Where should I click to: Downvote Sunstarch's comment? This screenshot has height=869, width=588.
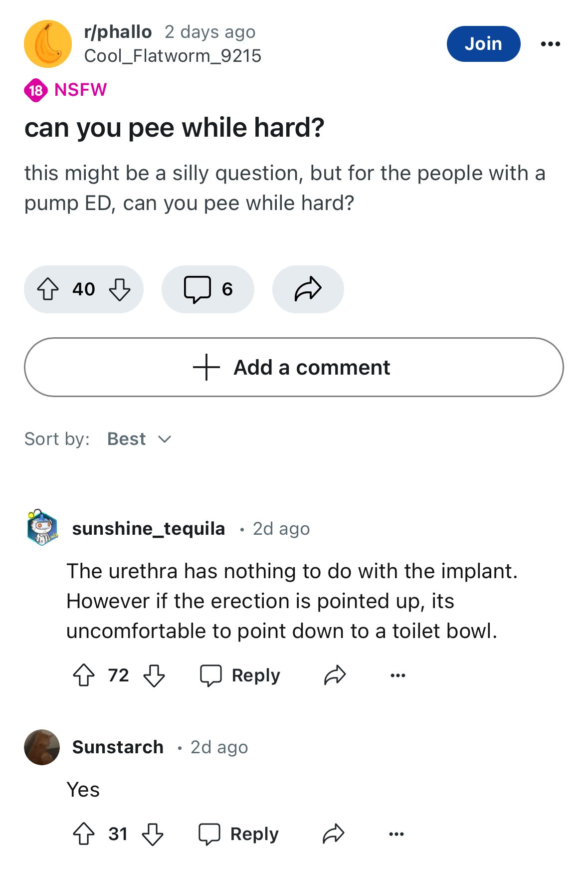[x=153, y=834]
